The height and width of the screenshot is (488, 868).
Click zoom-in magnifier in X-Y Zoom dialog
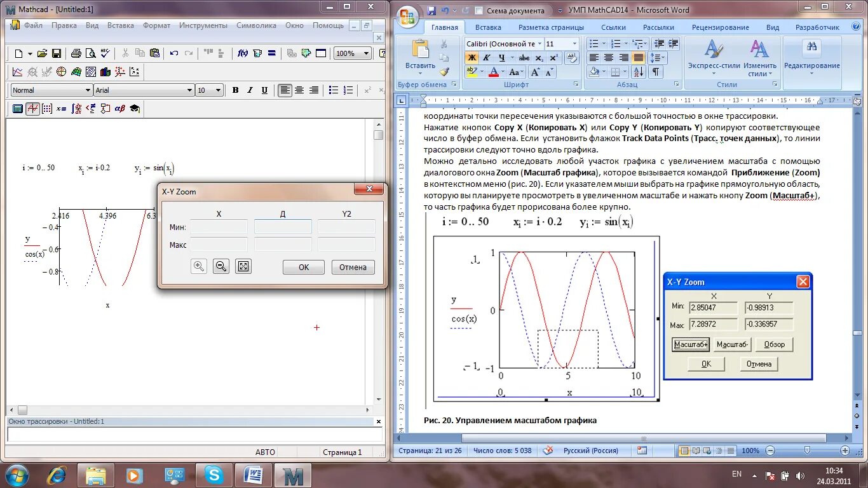[199, 267]
